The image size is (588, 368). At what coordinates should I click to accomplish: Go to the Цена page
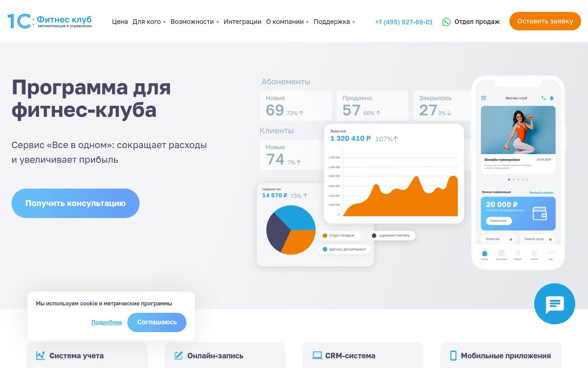(x=120, y=22)
